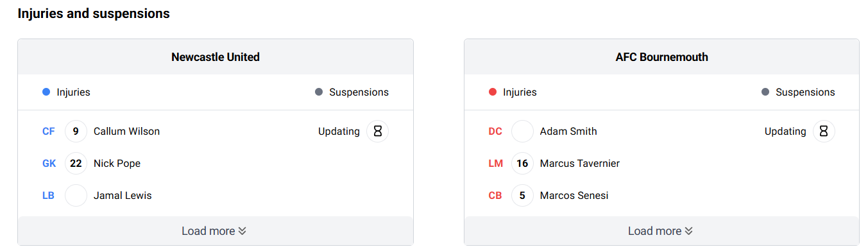This screenshot has width=868, height=249.
Task: Click Adam Smith's empty number badge
Action: click(522, 131)
